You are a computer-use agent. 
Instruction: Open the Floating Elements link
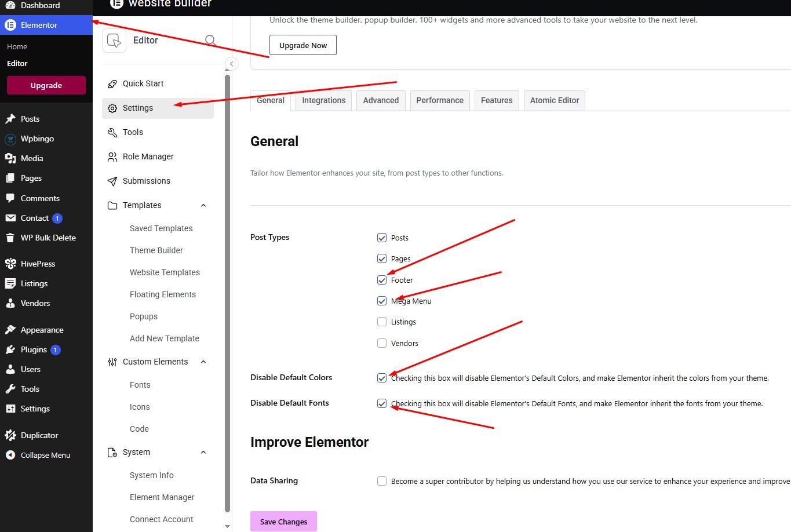point(163,294)
